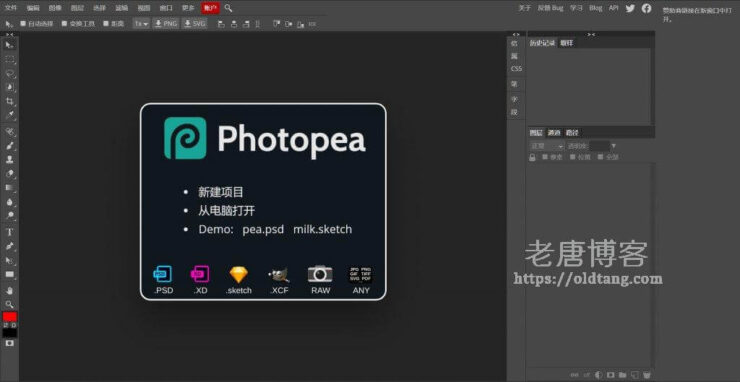Viewport: 740px width, 382px height.
Task: Expand the narrow side panel column arrows
Action: [516, 34]
